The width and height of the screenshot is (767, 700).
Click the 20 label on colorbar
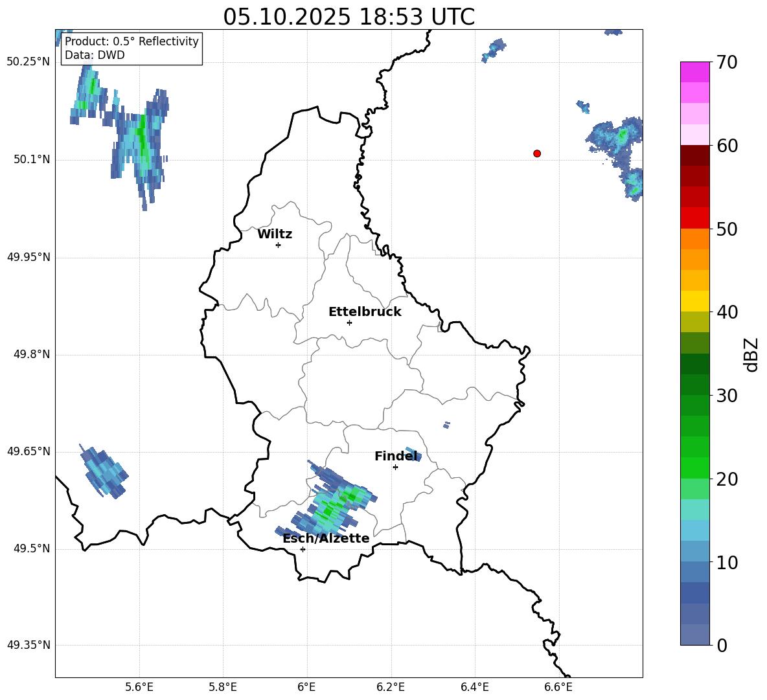tap(727, 479)
